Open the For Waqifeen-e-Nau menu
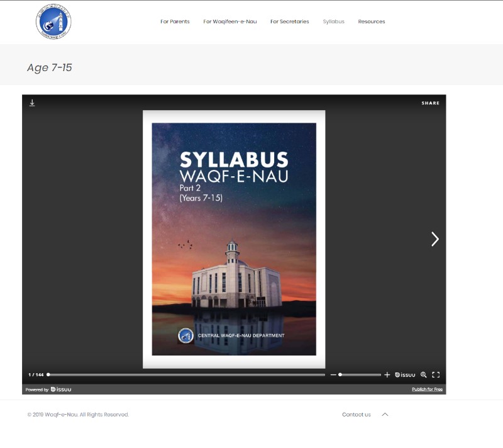 (x=229, y=22)
